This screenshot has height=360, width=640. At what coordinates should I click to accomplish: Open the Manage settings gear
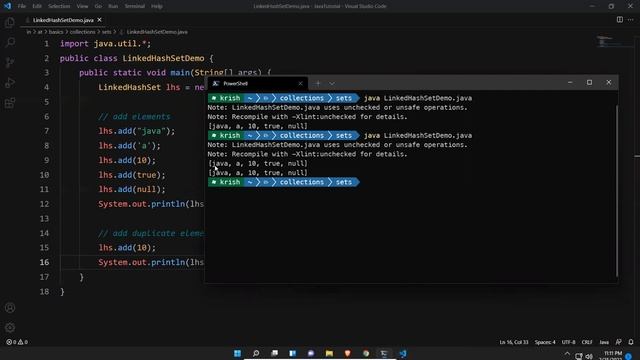(x=10, y=327)
